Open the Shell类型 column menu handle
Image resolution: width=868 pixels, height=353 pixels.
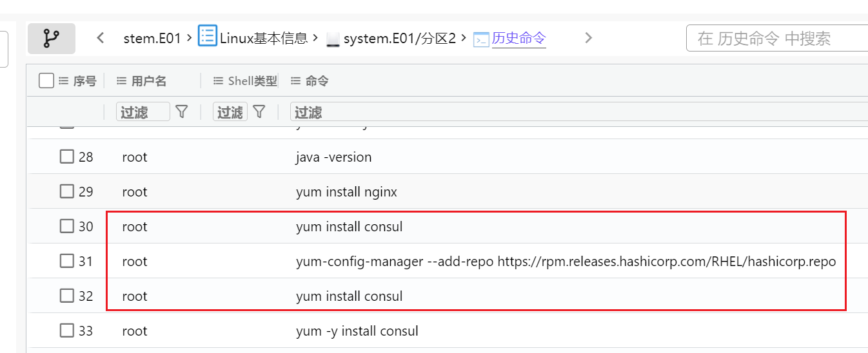click(218, 81)
